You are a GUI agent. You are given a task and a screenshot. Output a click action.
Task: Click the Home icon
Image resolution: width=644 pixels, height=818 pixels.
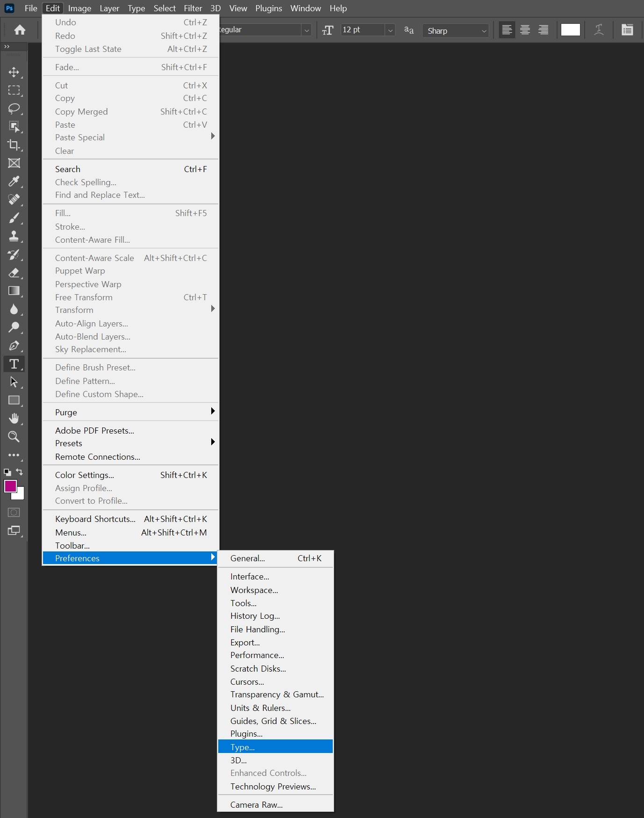tap(20, 30)
